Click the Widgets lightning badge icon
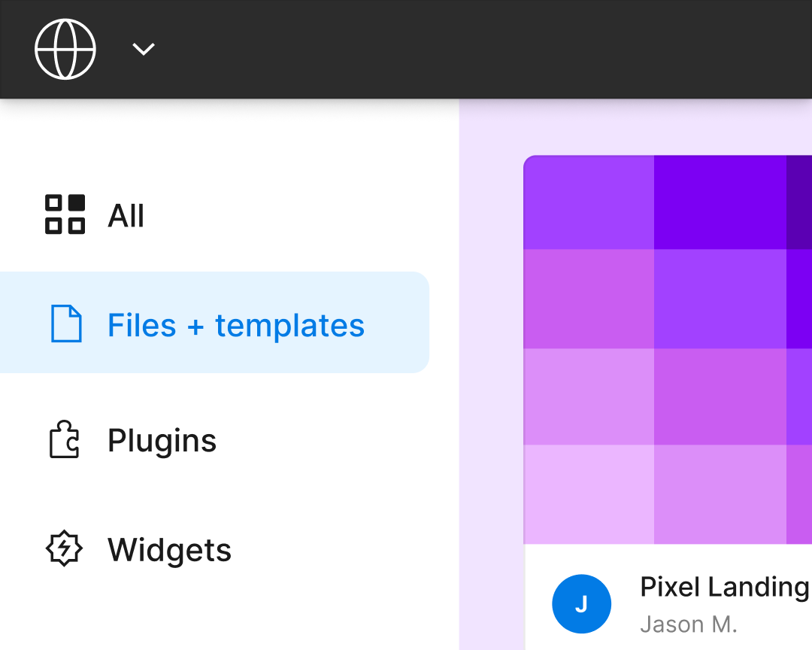Viewport: 812px width, 650px height. click(x=65, y=548)
